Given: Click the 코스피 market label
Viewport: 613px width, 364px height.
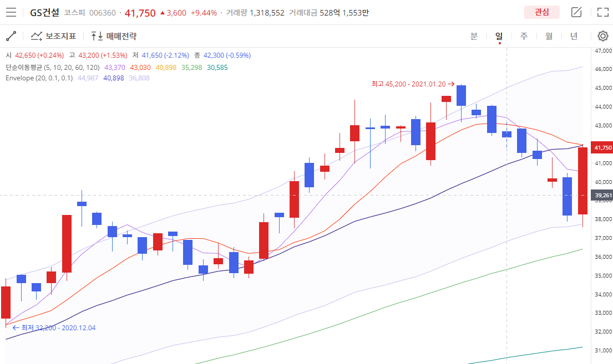Looking at the screenshot, I should [x=74, y=13].
